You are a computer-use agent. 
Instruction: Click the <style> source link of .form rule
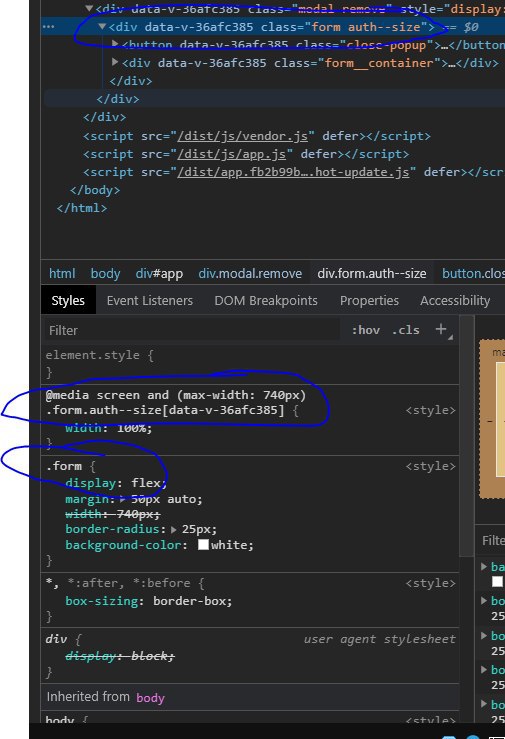pyautogui.click(x=431, y=466)
